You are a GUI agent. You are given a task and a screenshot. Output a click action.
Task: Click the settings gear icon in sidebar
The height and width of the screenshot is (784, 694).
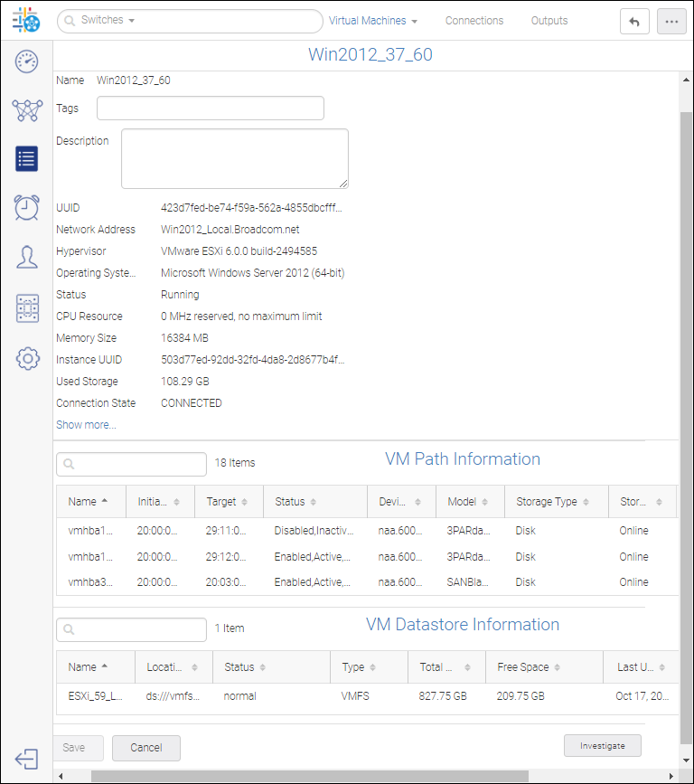pyautogui.click(x=27, y=358)
